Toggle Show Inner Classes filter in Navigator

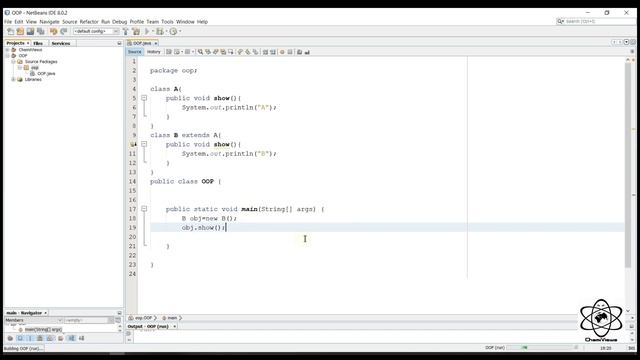pos(50,338)
